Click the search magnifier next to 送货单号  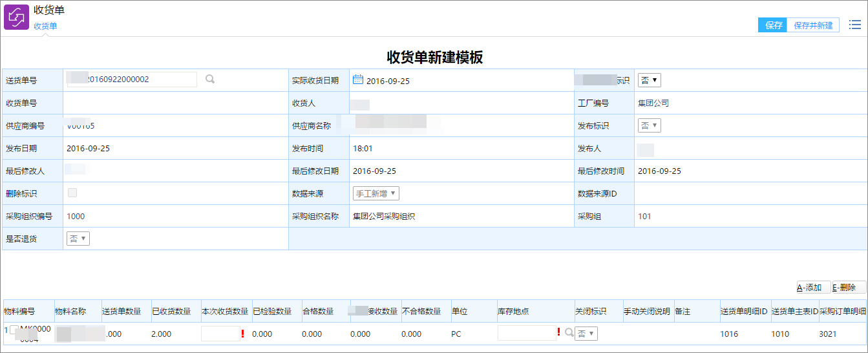coord(210,80)
